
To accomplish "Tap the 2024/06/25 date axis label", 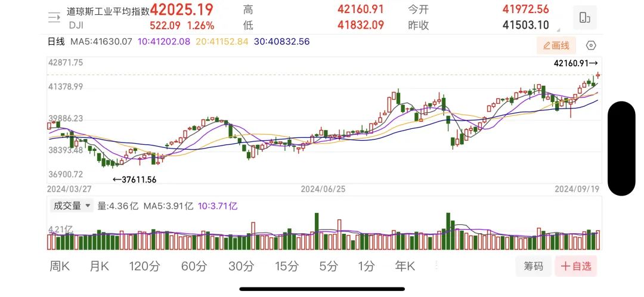I will pos(323,189).
